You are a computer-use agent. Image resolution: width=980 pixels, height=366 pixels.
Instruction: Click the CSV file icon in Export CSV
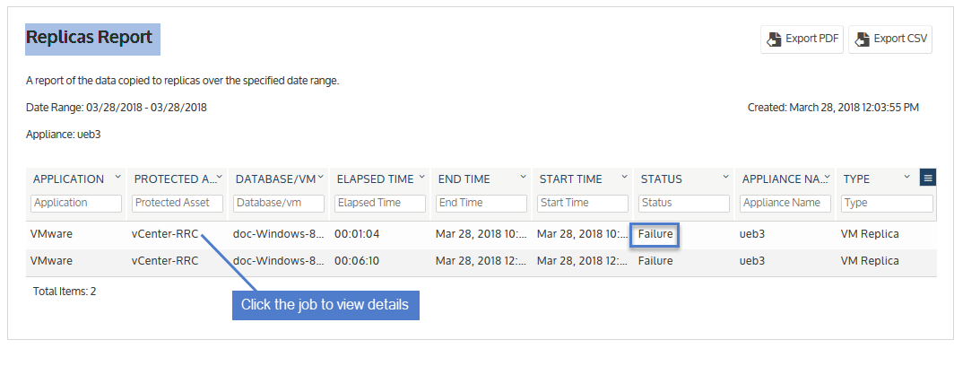tap(863, 39)
